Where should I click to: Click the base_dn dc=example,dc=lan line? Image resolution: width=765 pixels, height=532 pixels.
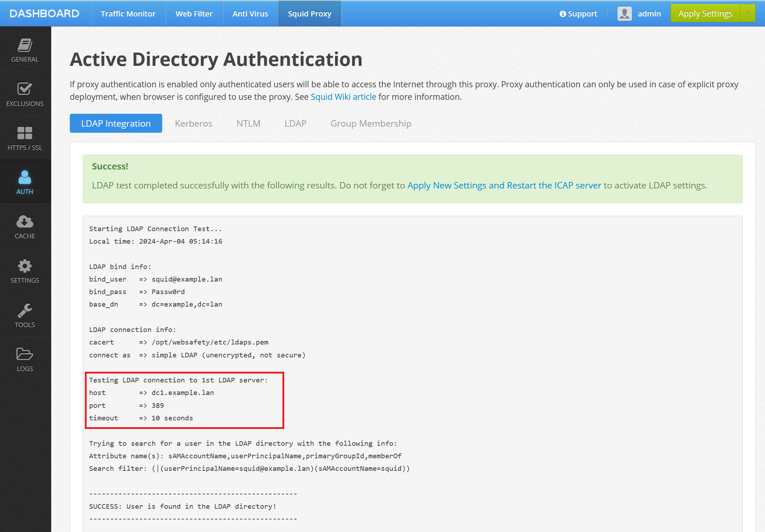click(156, 304)
